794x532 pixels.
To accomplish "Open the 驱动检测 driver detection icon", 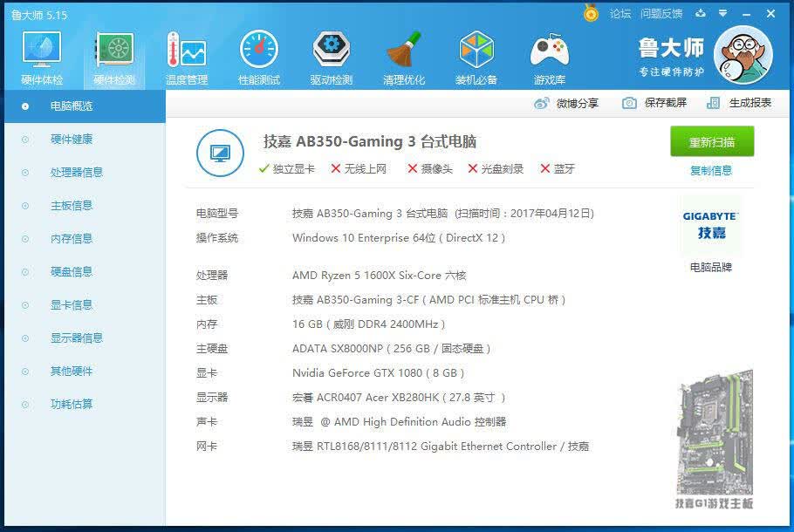I will pyautogui.click(x=332, y=58).
